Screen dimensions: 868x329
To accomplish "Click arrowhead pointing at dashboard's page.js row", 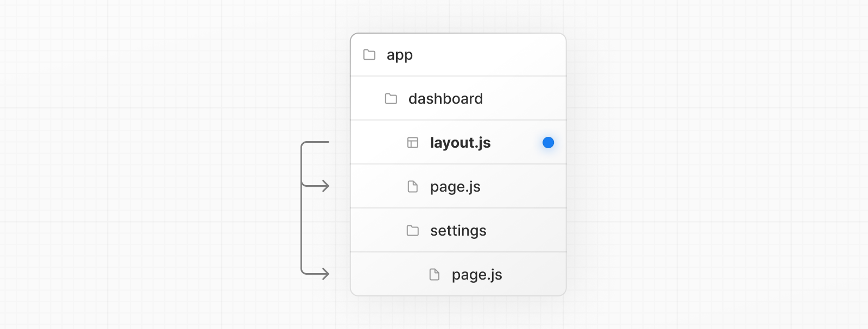I will (325, 186).
